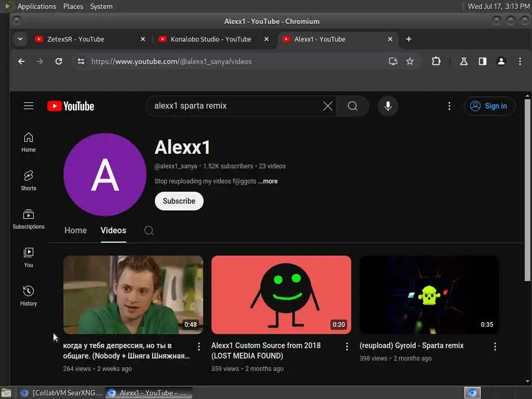This screenshot has height=399, width=532.
Task: Open options for the Russian-titled video
Action: (x=199, y=347)
